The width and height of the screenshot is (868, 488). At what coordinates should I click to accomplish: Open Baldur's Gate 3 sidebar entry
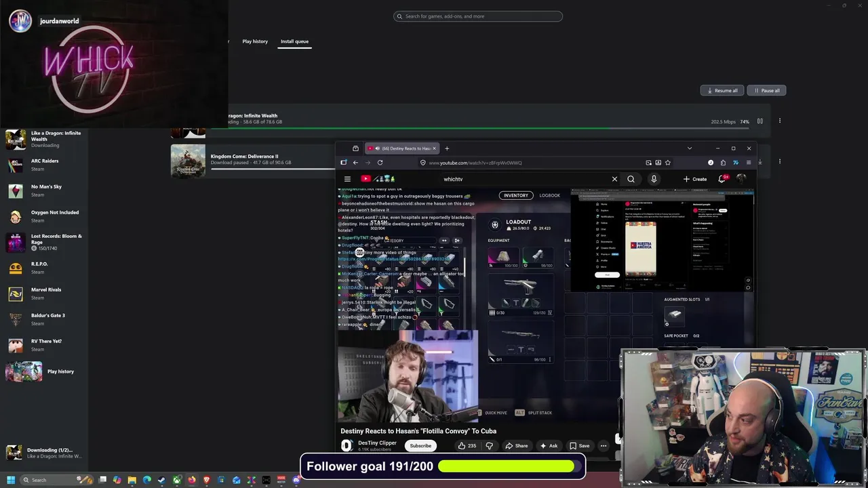(x=44, y=319)
